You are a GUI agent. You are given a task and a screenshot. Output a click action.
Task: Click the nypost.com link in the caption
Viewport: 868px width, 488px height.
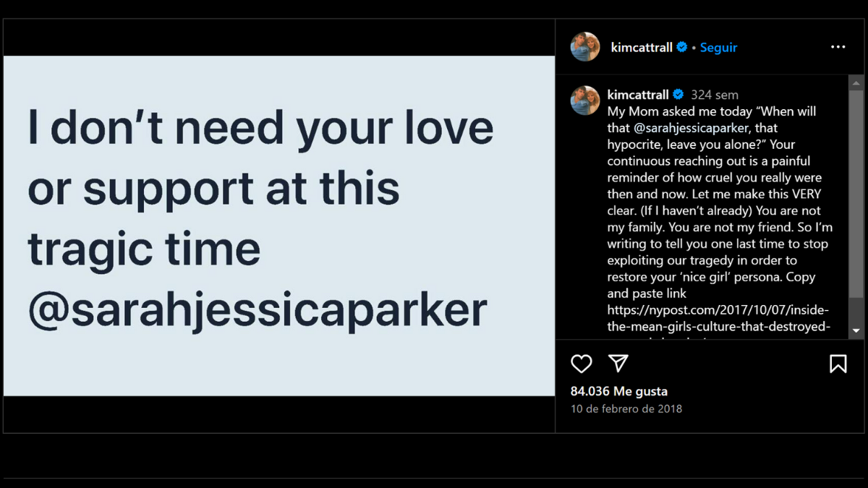(718, 310)
